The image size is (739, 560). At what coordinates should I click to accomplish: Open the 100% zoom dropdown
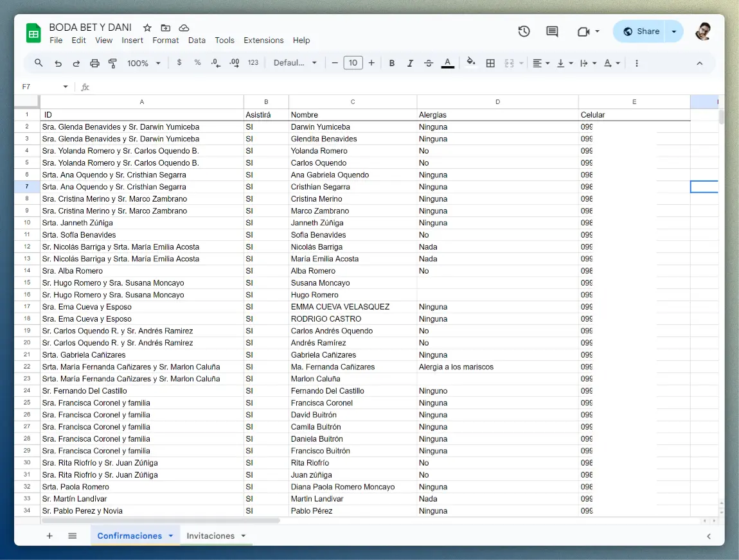pos(143,63)
